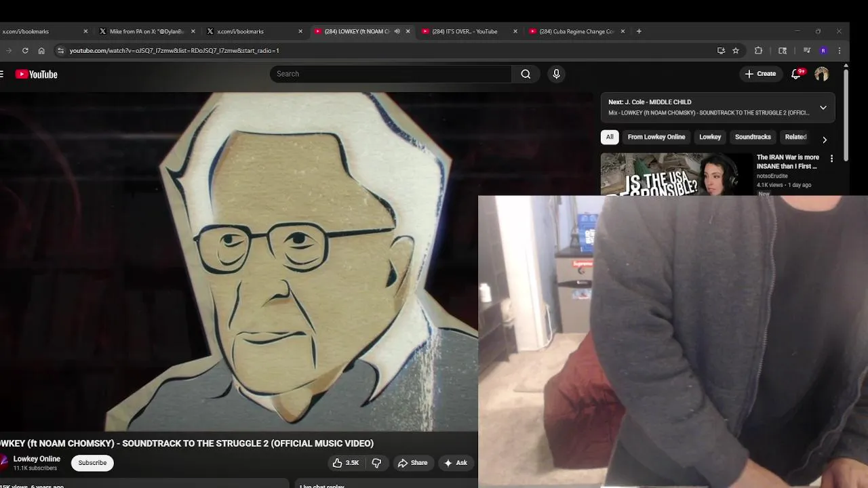The width and height of the screenshot is (868, 488).
Task: Open the notsoErudite channel name
Action: (772, 176)
